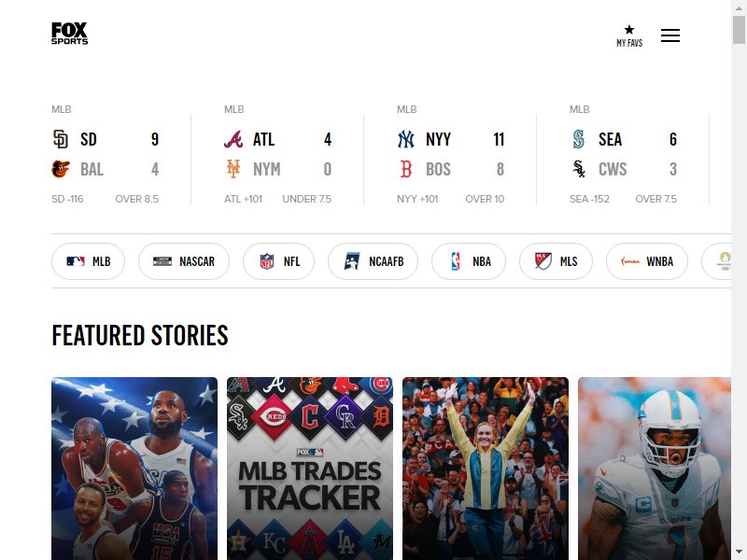Click the WNBA logo icon

pyautogui.click(x=629, y=261)
